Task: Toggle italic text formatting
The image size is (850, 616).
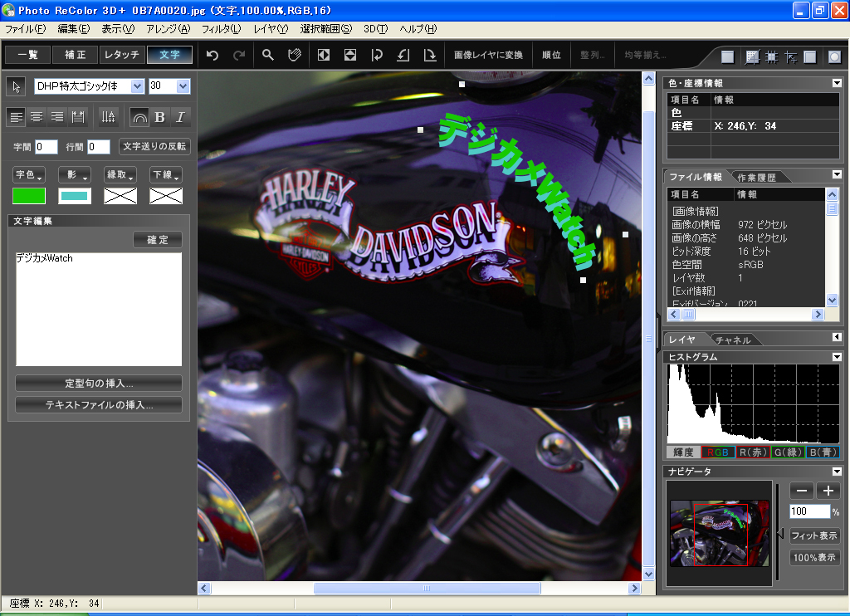Action: [x=179, y=117]
